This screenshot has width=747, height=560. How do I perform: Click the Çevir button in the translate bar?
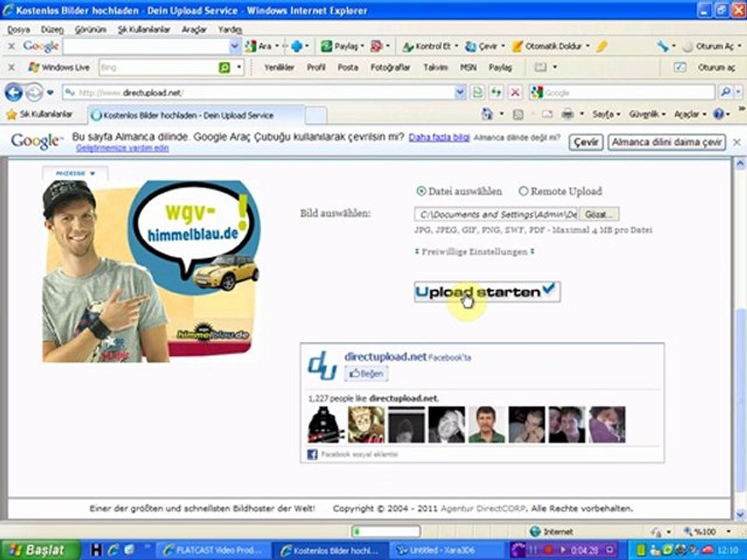[x=585, y=142]
